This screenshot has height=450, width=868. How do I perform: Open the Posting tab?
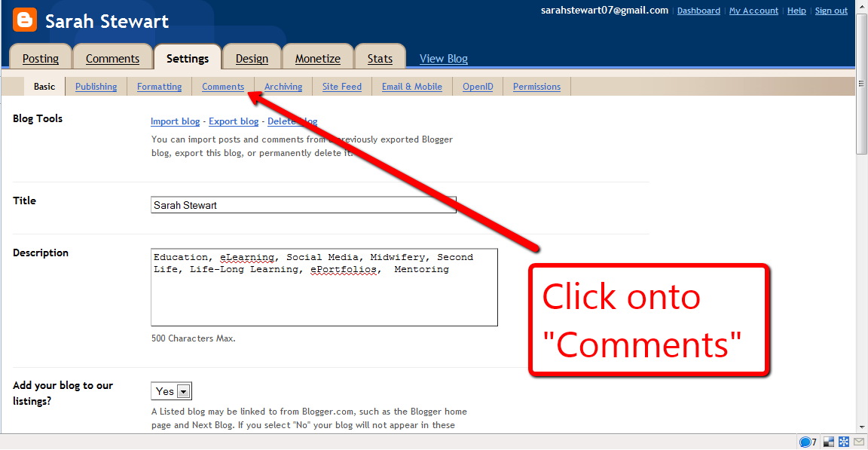[x=41, y=58]
